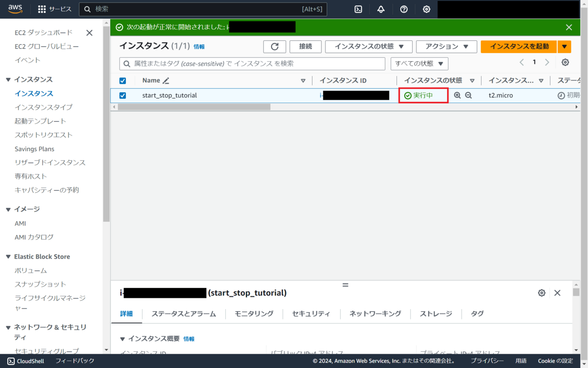Open AMI カタログ in sidebar
This screenshot has width=588, height=368.
tap(34, 237)
